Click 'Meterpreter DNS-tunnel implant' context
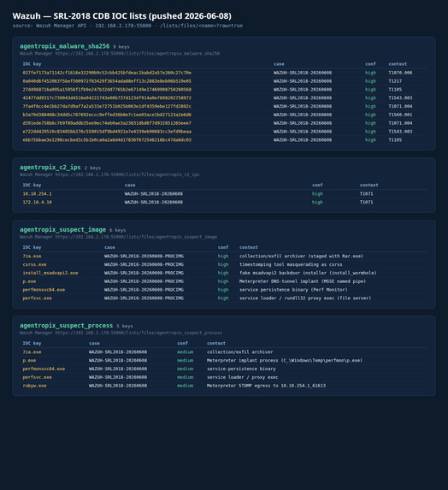This screenshot has width=448, height=490. [x=303, y=281]
